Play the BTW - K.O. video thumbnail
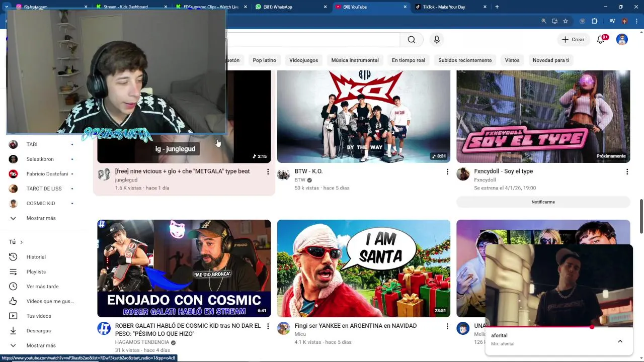This screenshot has height=362, width=644. click(364, 117)
